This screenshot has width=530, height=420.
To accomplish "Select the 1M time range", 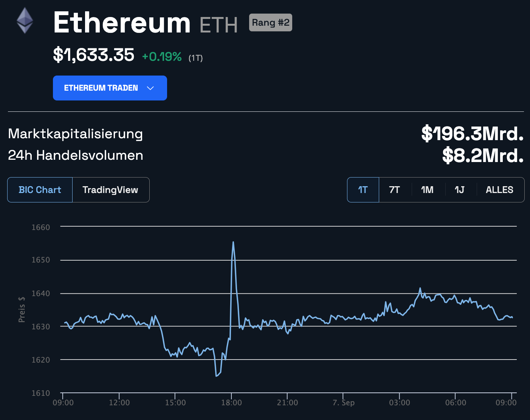I will click(427, 190).
